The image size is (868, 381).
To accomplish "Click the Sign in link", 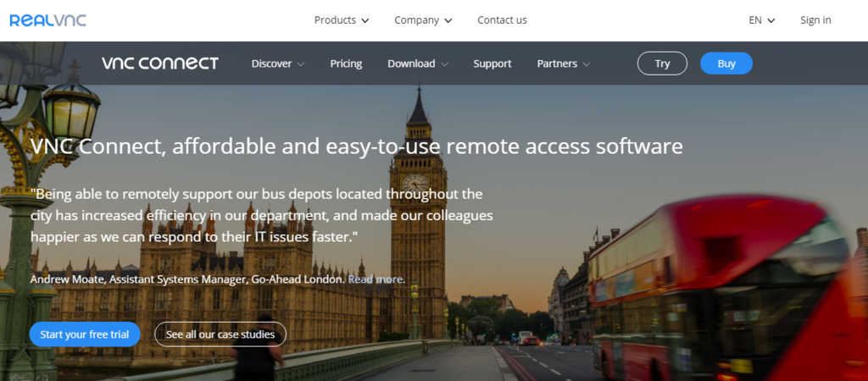I will click(815, 20).
